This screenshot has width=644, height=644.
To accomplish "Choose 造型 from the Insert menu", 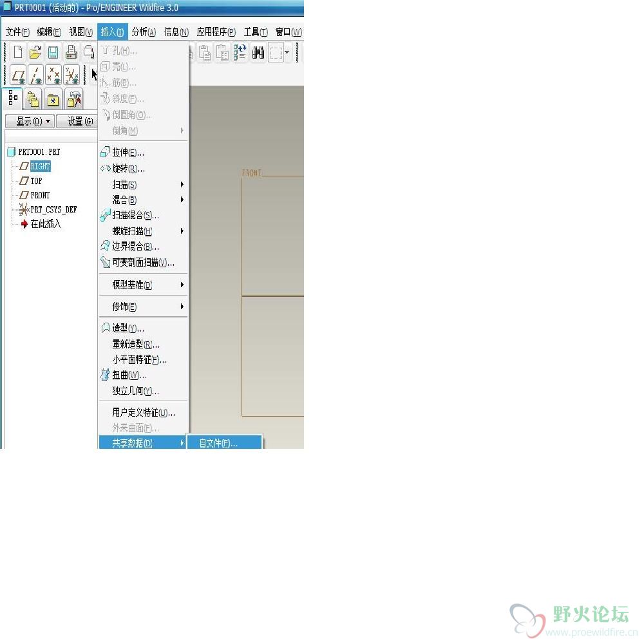I will point(143,328).
